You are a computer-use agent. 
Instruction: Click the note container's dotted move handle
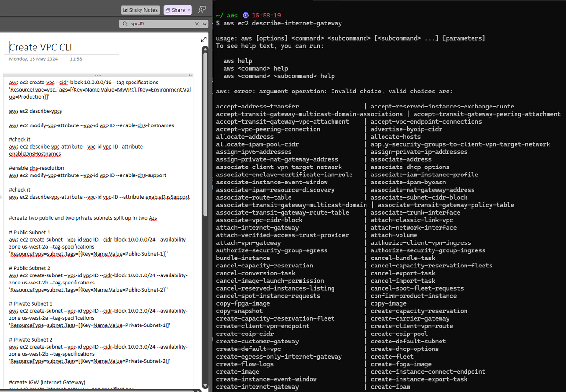pos(98,75)
